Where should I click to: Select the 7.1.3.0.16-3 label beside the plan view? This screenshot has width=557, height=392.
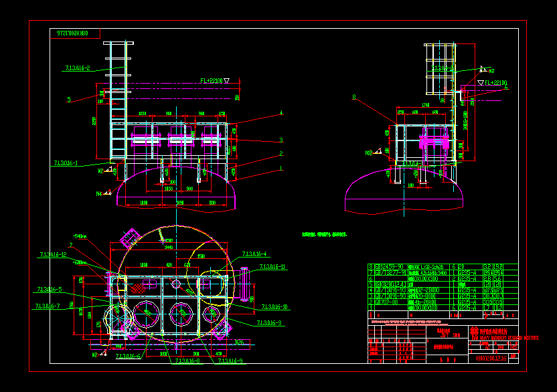pos(269,322)
